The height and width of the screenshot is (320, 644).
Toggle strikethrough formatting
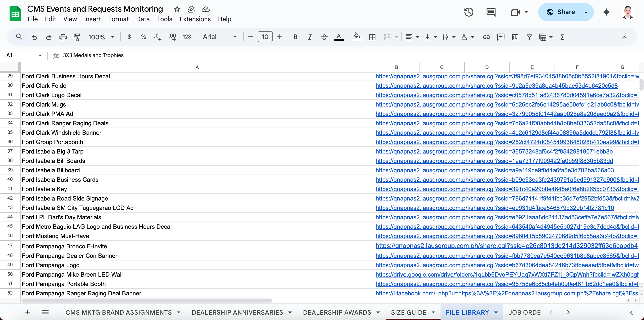click(x=324, y=37)
